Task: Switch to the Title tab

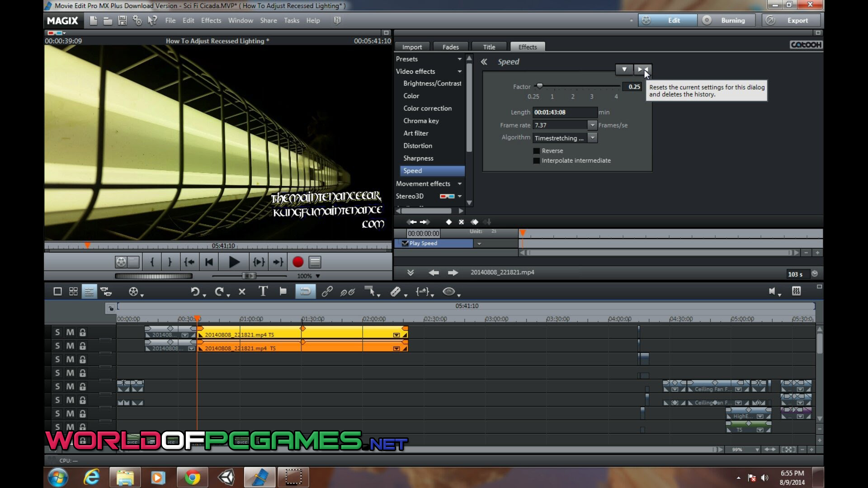Action: click(x=489, y=47)
